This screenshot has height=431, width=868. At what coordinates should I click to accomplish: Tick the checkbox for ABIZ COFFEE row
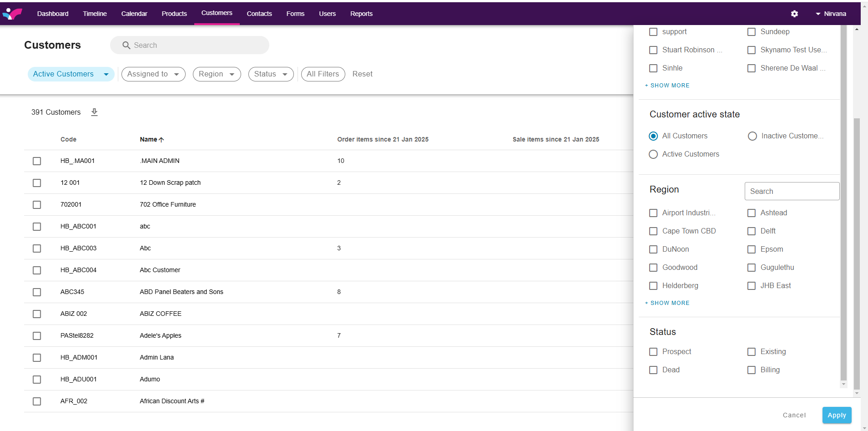click(x=37, y=314)
